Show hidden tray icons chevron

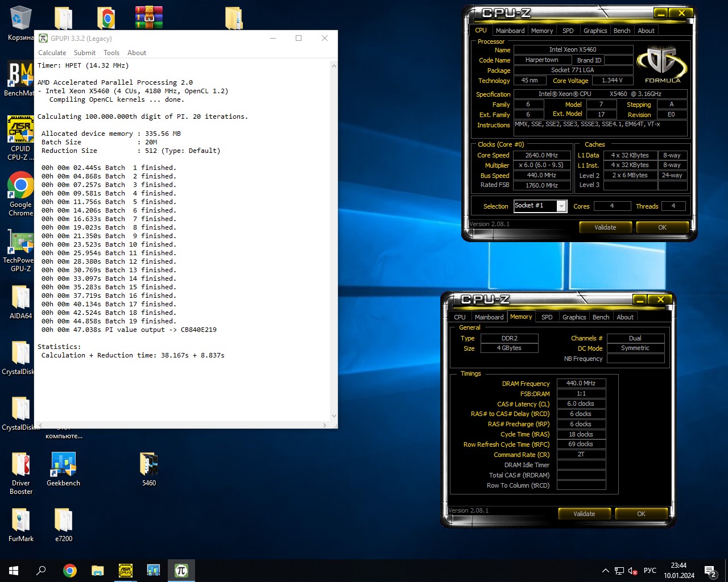tap(606, 571)
